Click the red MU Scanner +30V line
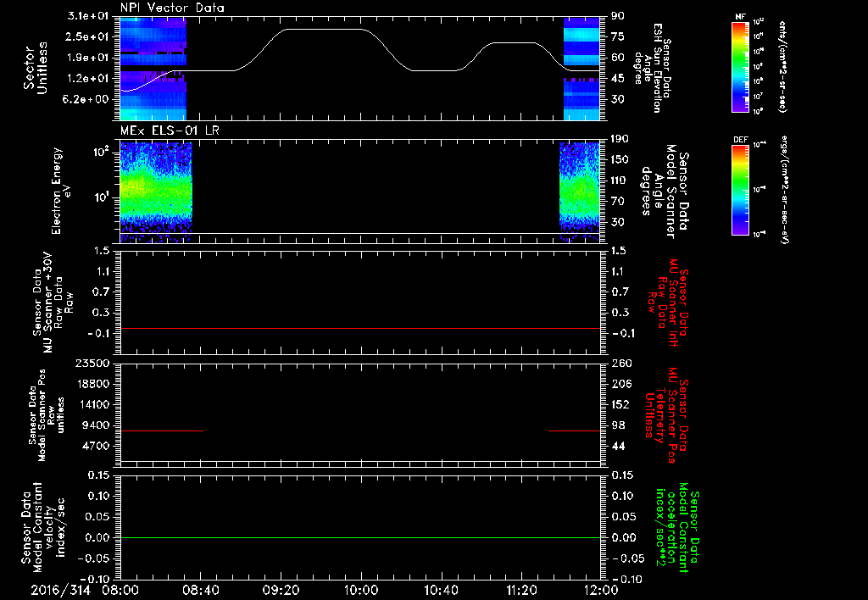This screenshot has height=600, width=868. [x=360, y=328]
